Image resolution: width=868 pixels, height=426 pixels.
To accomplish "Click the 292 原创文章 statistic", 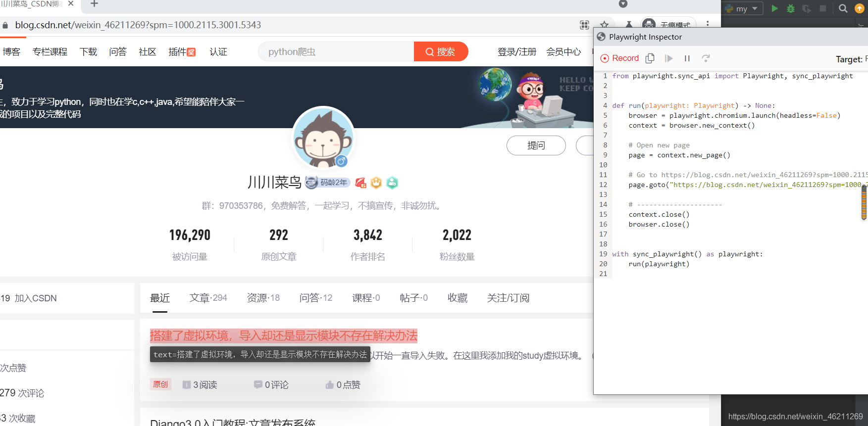I will pos(279,244).
